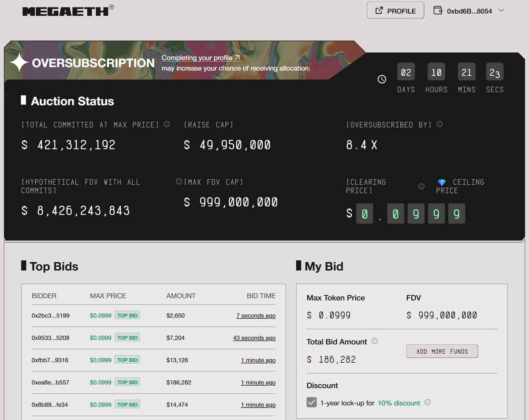Click TOP BID badge in the 0x9533...5208 row

pyautogui.click(x=127, y=338)
